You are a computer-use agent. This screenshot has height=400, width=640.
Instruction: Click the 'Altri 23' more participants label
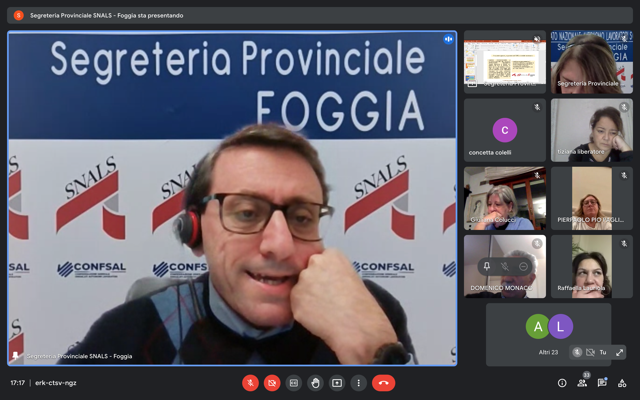point(548,352)
